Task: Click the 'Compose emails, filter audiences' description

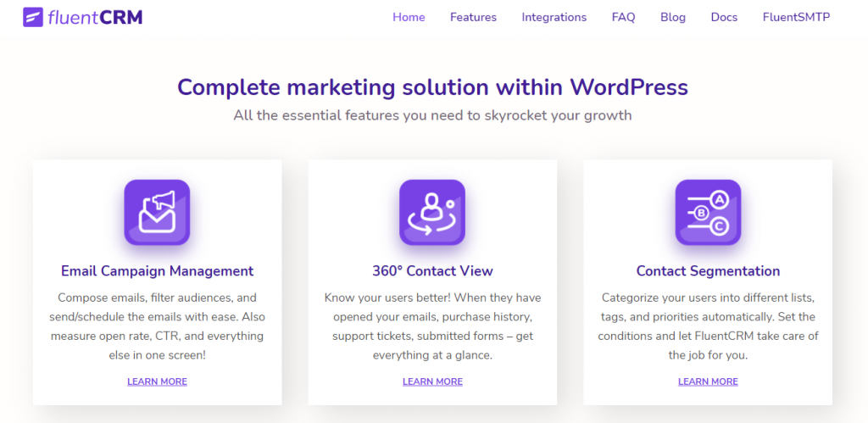Action: click(157, 326)
